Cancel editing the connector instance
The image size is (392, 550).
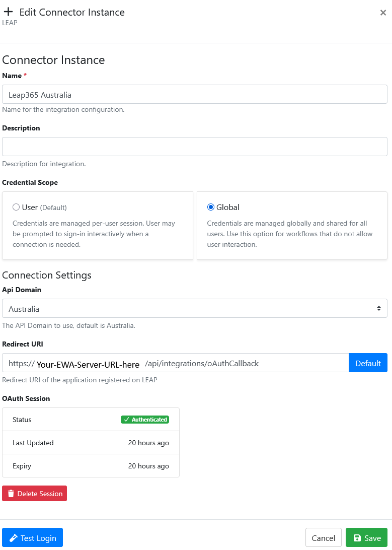(x=324, y=537)
